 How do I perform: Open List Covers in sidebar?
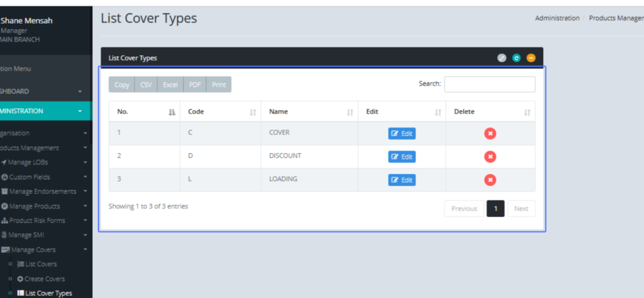[x=40, y=264]
